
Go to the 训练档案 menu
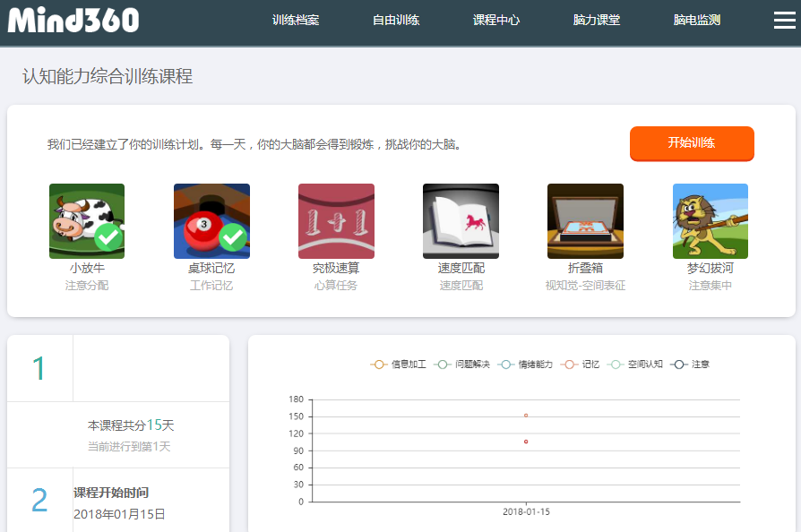click(x=296, y=21)
